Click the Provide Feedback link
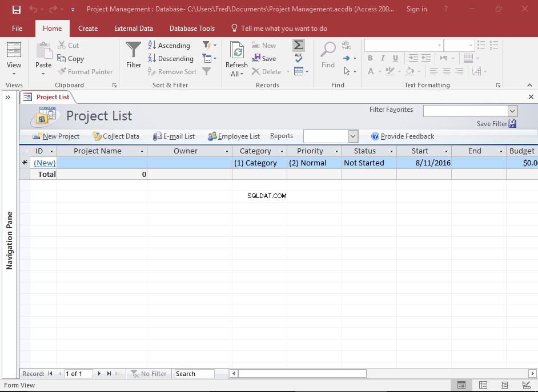 click(x=403, y=136)
